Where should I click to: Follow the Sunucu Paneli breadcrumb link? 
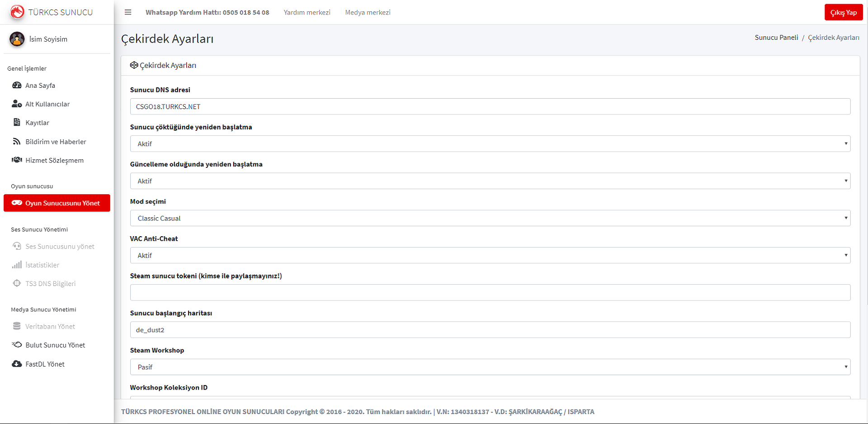pyautogui.click(x=776, y=38)
